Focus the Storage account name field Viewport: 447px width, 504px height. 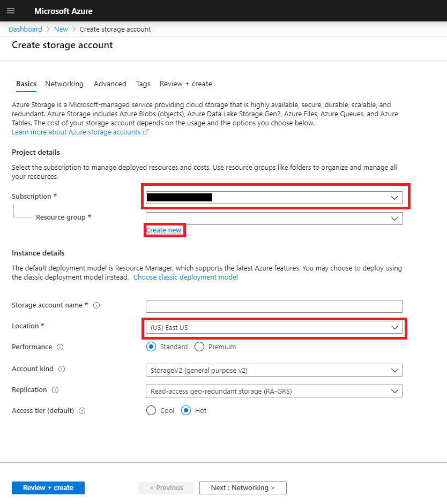point(274,306)
